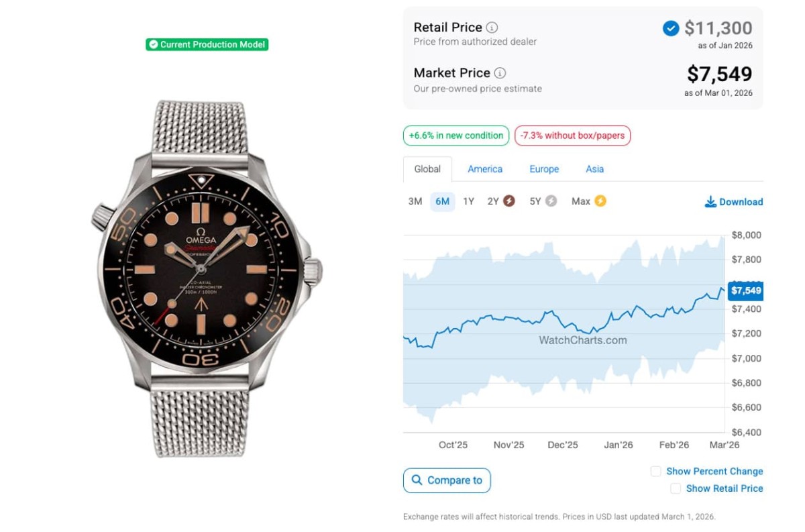Viewport: 805px width, 532px height.
Task: Click the gray lightning icon beside 5Y
Action: 551,201
